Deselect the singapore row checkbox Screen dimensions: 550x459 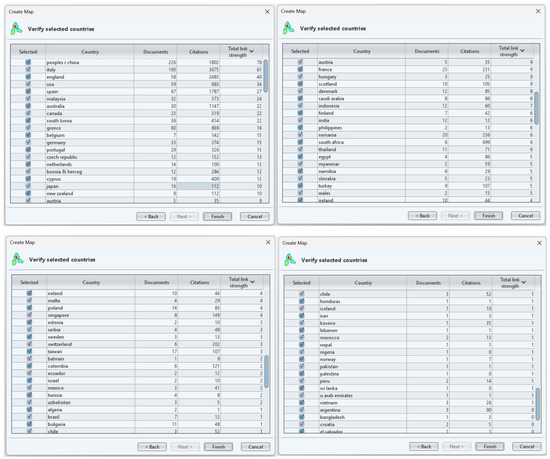coord(29,315)
